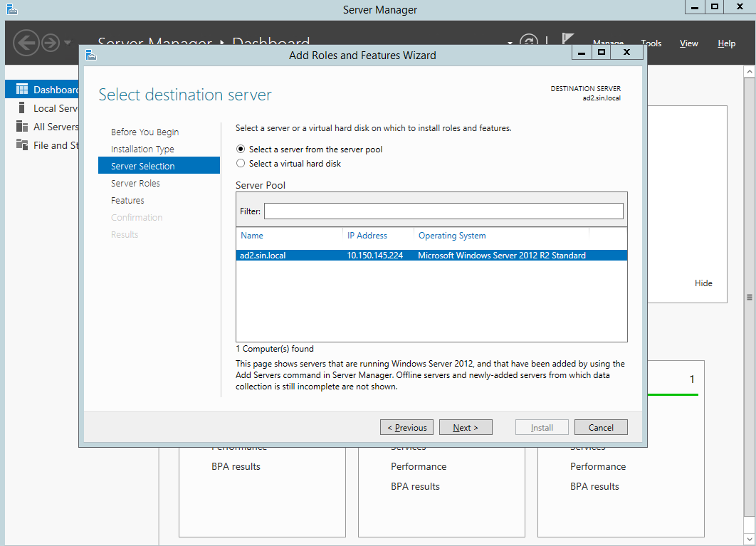Click the All Servers sidebar label
Screen dimensions: 756x546
[x=56, y=127]
